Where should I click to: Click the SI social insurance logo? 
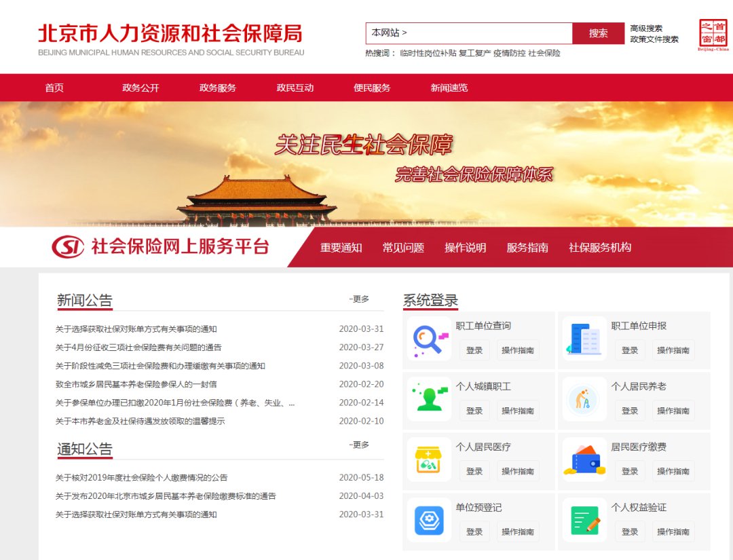coord(68,247)
